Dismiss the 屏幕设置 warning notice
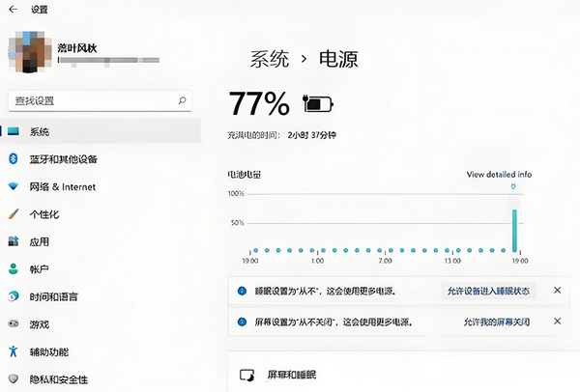Viewport: 580px width, 392px height. pos(556,321)
